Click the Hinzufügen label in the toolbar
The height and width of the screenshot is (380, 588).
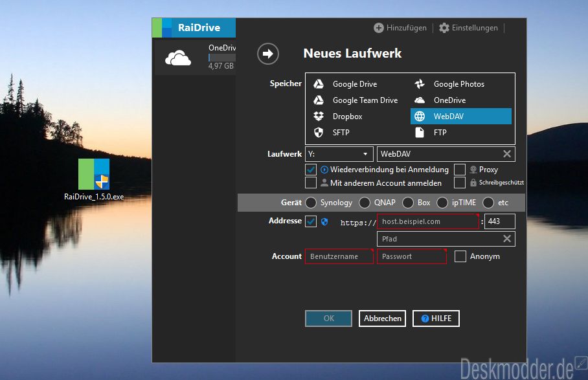[x=407, y=28]
